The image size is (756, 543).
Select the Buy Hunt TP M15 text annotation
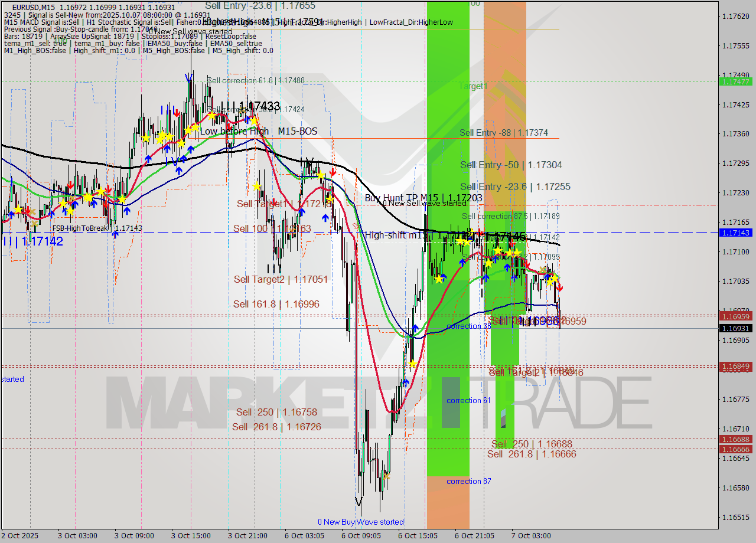point(413,197)
